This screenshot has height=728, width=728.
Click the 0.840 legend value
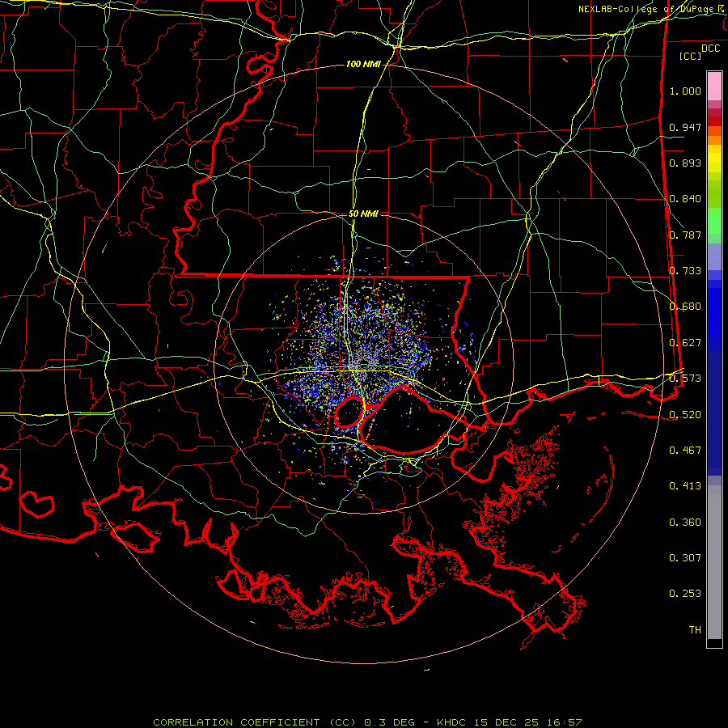685,199
